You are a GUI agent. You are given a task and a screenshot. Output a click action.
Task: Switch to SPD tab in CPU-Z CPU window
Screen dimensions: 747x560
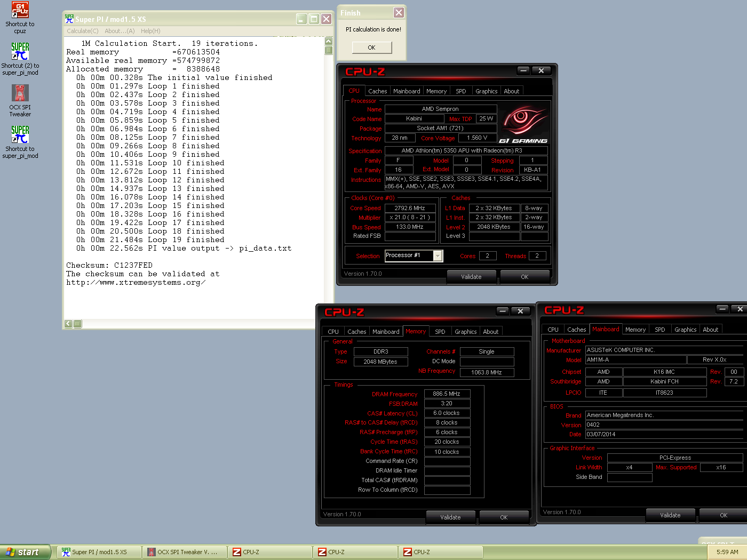[x=461, y=91]
